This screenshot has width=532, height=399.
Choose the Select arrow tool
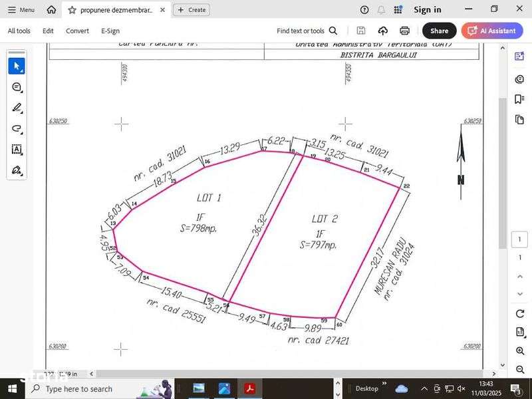point(17,66)
